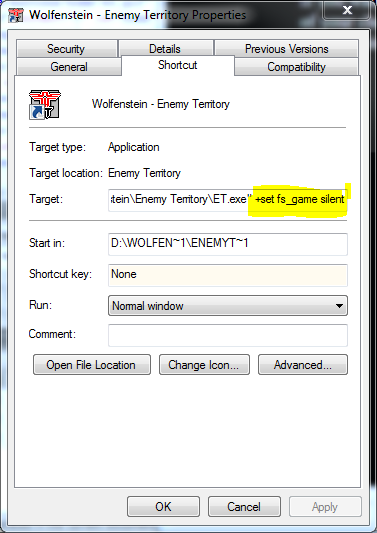Close the Properties dialog window
This screenshot has height=533, width=377.
(347, 10)
